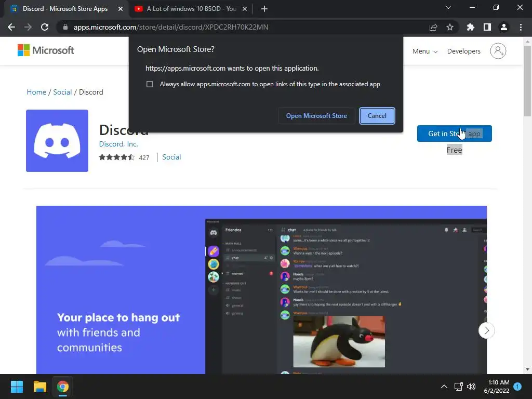Close the Discord Microsoft Store tab
Viewport: 532px width, 399px height.
[x=121, y=9]
